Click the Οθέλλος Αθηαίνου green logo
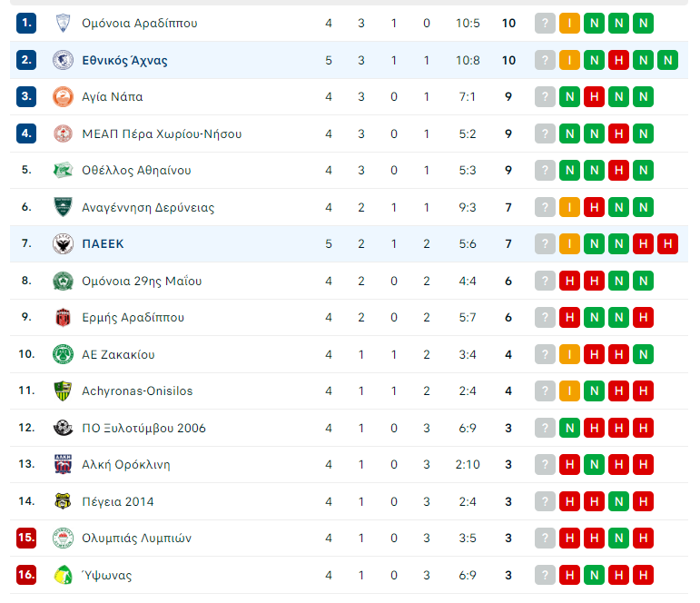 (x=63, y=170)
